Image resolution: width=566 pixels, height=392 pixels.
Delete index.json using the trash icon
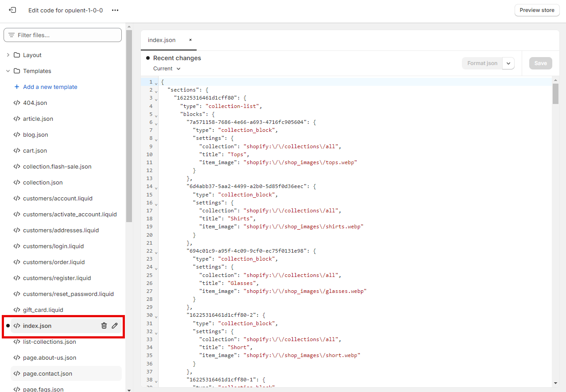click(x=104, y=326)
